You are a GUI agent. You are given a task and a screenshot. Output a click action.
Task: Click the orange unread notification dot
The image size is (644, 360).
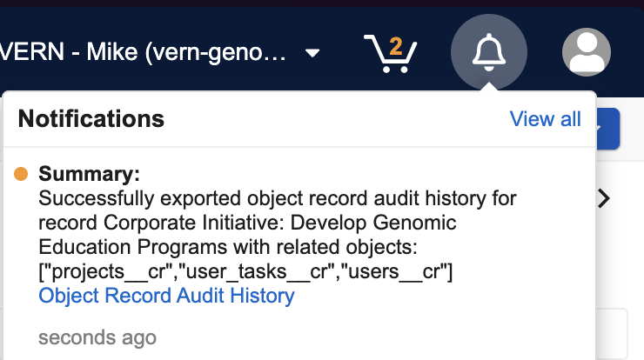pyautogui.click(x=22, y=175)
